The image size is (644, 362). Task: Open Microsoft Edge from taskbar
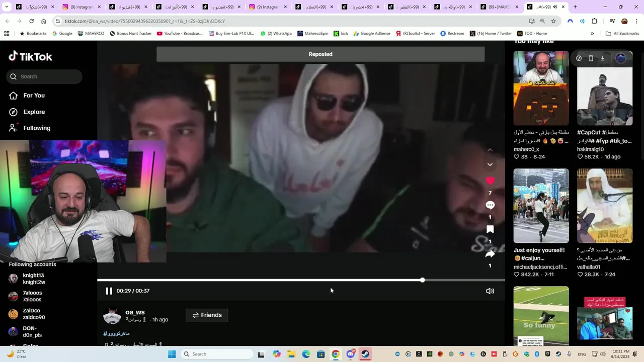click(306, 354)
